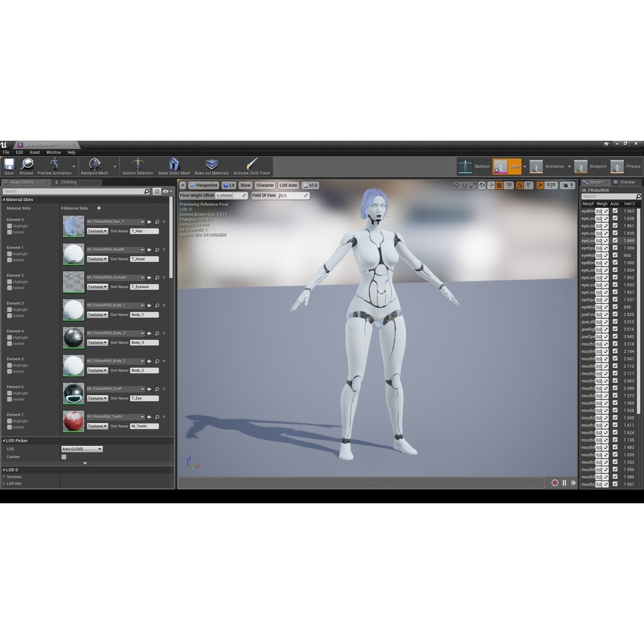Toggle rotation snapping triangle icon
The height and width of the screenshot is (644, 644).
click(519, 185)
